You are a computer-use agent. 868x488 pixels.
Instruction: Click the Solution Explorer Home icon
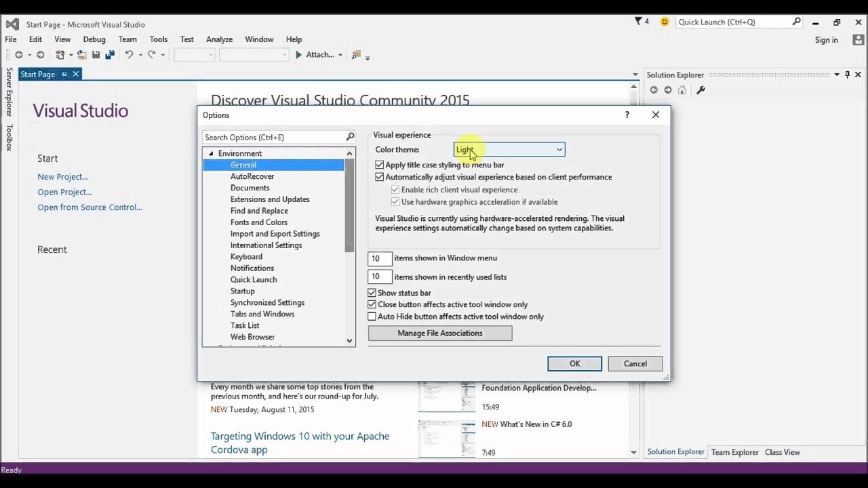click(682, 90)
